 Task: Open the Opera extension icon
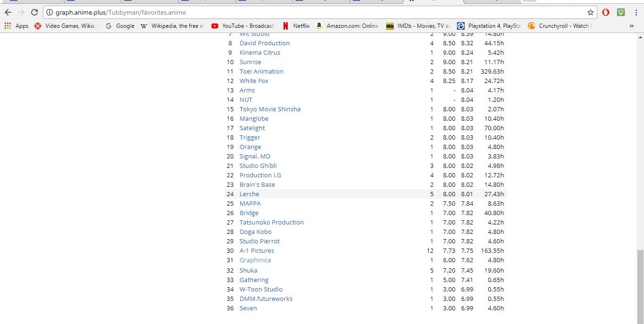[x=606, y=12]
